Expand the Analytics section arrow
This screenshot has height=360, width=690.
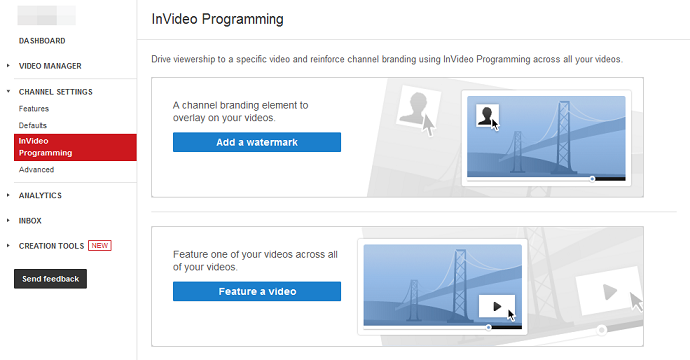click(x=8, y=195)
